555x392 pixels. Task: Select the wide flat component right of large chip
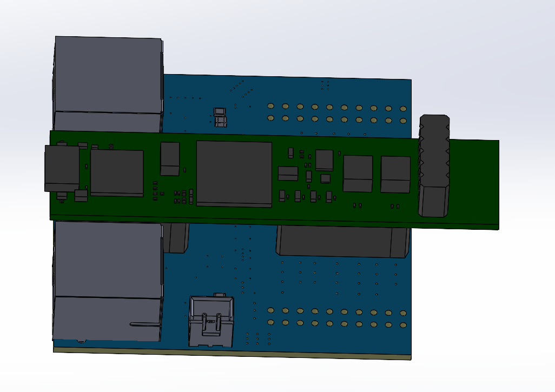coord(288,174)
